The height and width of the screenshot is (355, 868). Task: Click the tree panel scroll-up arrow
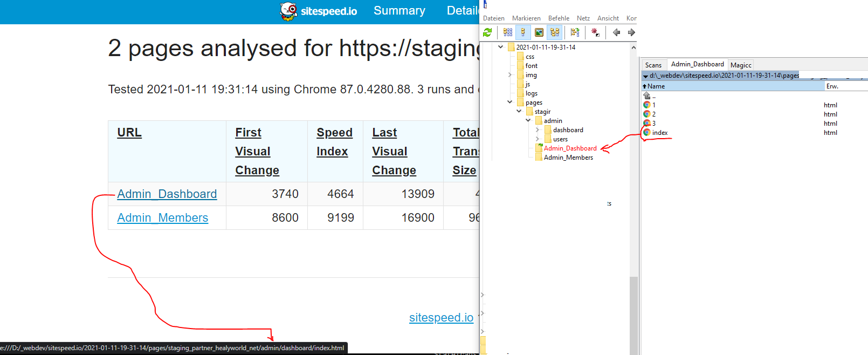pyautogui.click(x=633, y=47)
